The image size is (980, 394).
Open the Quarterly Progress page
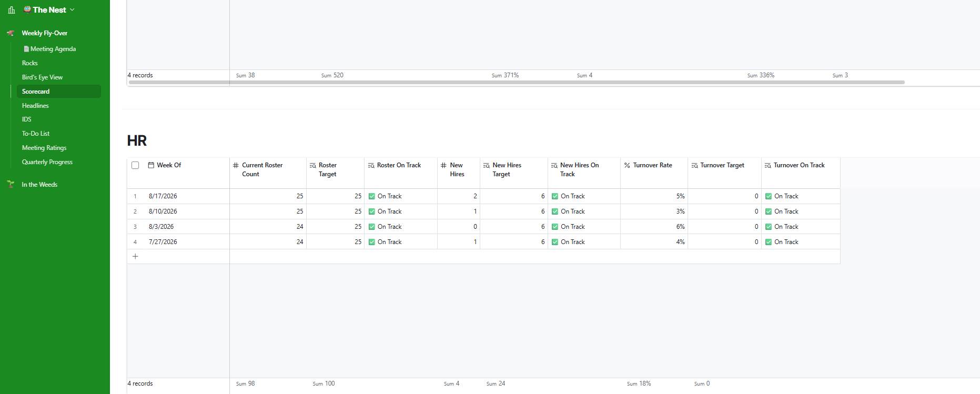[47, 162]
